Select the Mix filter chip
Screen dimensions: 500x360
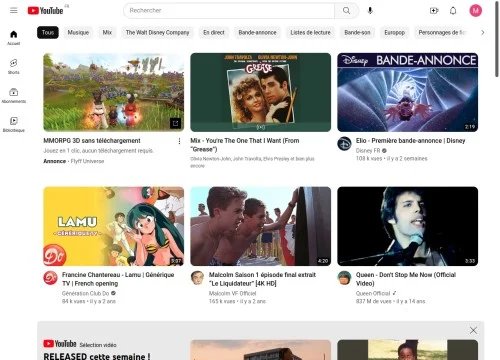(x=107, y=32)
